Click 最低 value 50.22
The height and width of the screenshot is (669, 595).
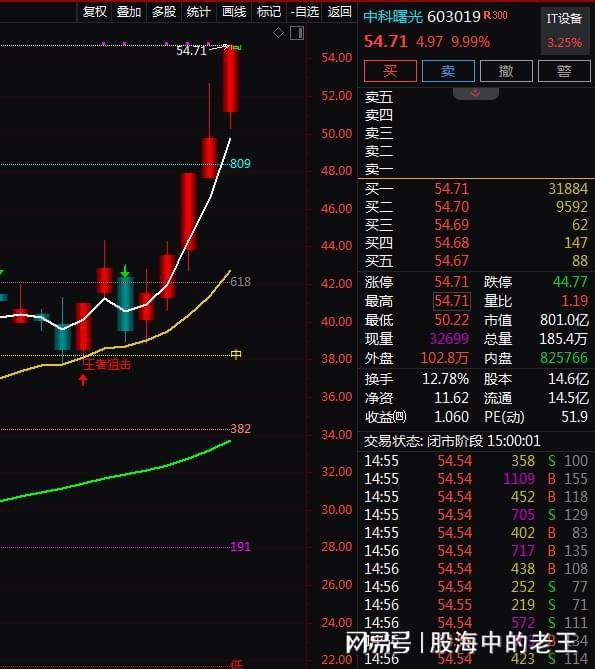(x=452, y=320)
